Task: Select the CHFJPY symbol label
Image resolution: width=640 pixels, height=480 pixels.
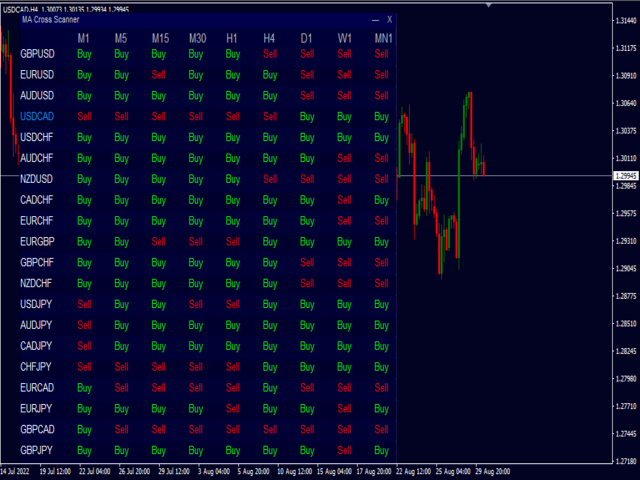Action: pyautogui.click(x=36, y=367)
